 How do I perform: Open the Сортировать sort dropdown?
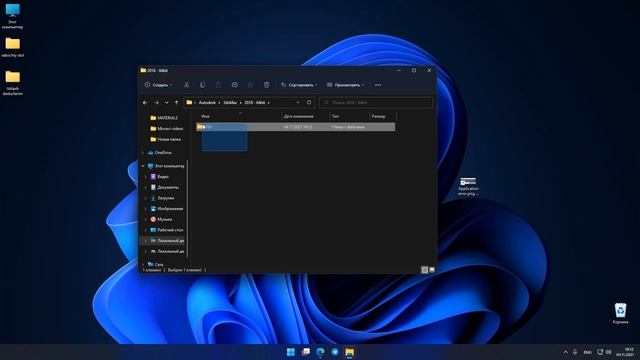click(x=299, y=85)
